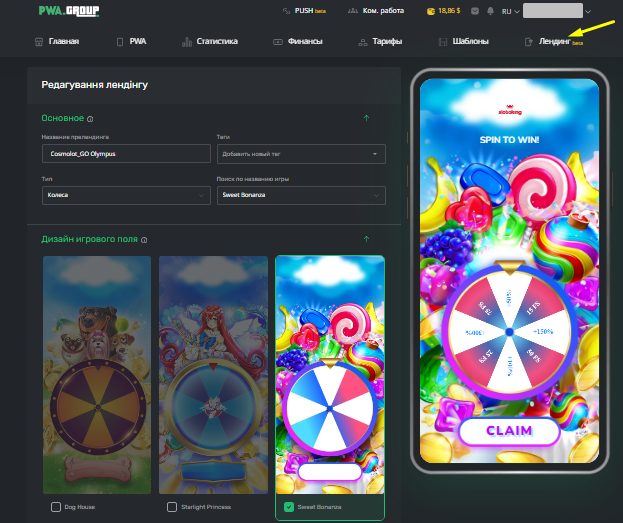623x523 pixels.
Task: Open Статистика tab
Action: coord(210,41)
